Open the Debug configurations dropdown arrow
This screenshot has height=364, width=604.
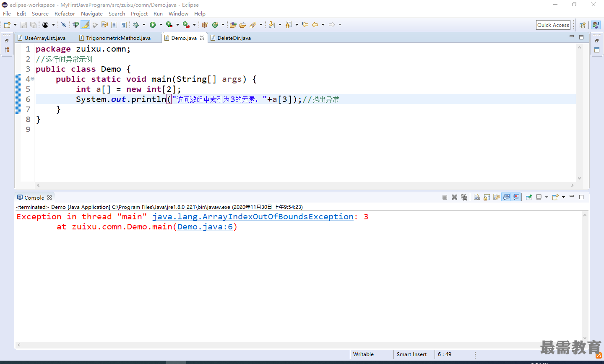pos(144,25)
